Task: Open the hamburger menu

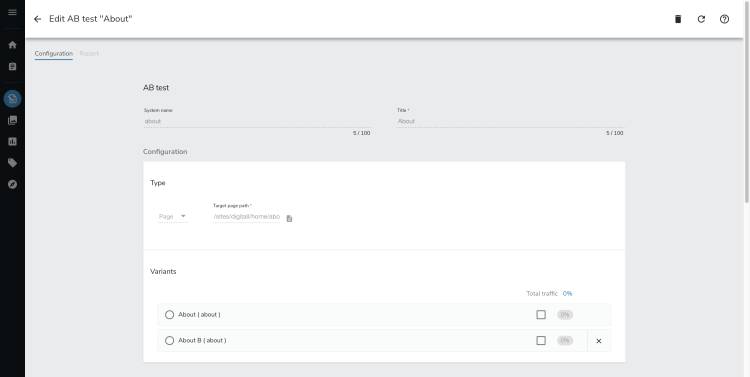Action: [x=12, y=12]
